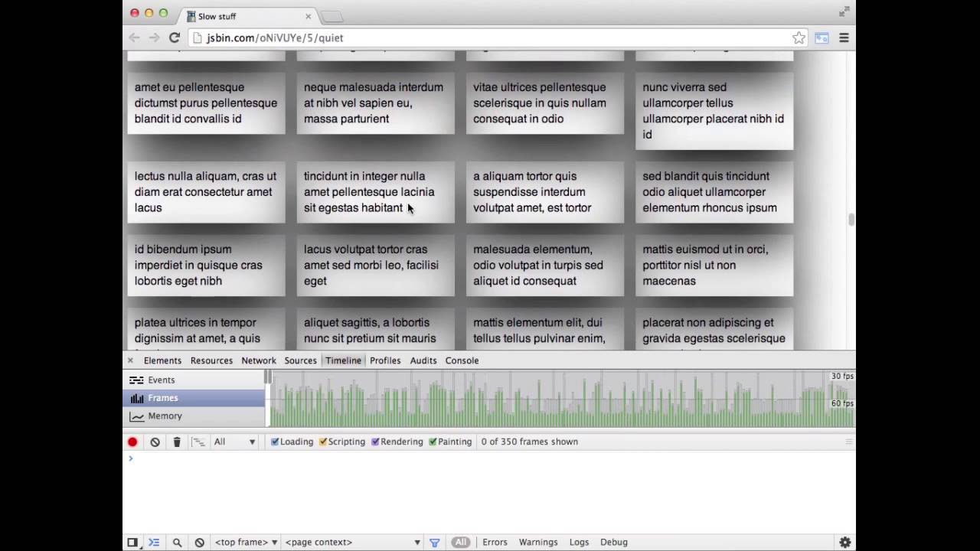The image size is (980, 551).
Task: Uncheck the Rendering checkbox
Action: coord(375,442)
